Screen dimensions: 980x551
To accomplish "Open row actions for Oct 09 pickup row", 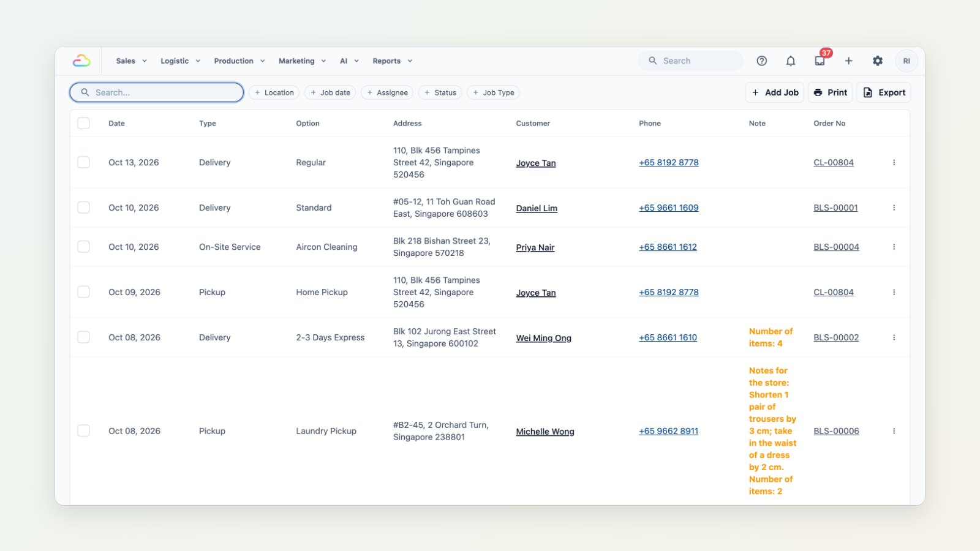I will [894, 292].
